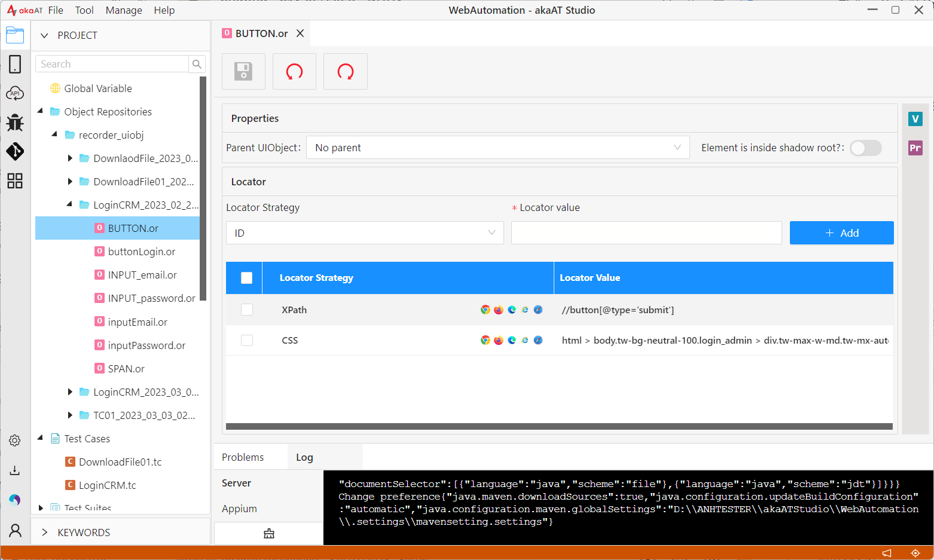
Task: Open the Help menu
Action: [164, 10]
